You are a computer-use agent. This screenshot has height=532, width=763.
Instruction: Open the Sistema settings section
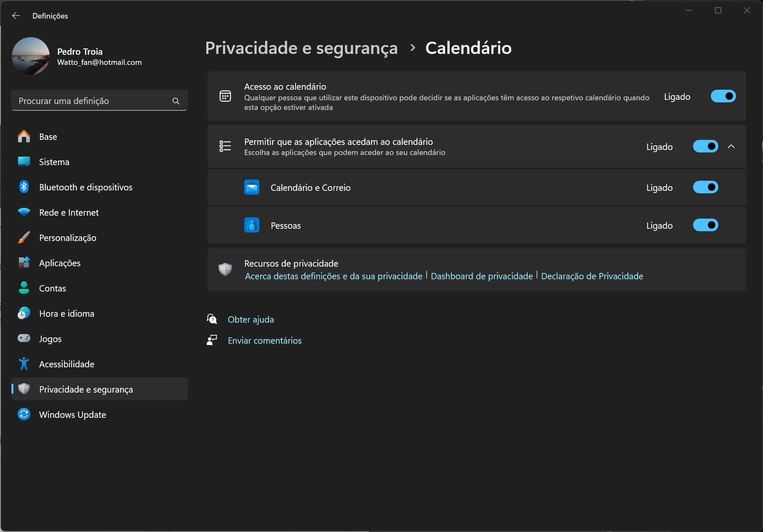click(54, 162)
